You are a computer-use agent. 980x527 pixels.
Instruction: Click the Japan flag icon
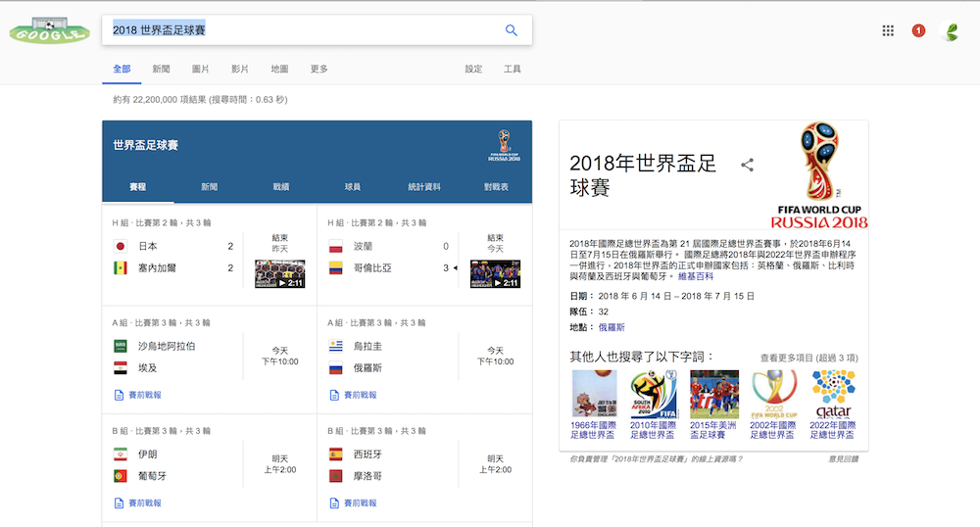tap(121, 246)
